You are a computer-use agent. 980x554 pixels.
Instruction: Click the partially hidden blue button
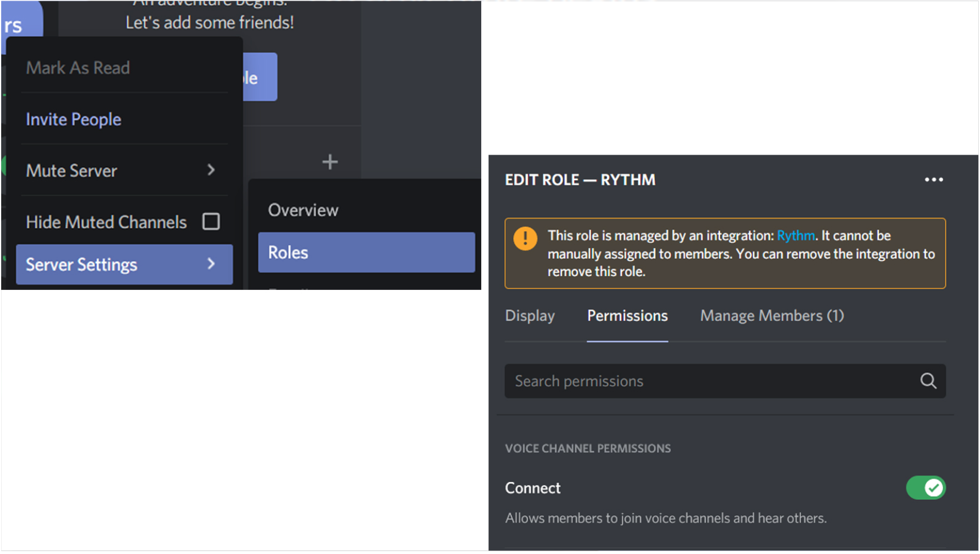pyautogui.click(x=260, y=77)
